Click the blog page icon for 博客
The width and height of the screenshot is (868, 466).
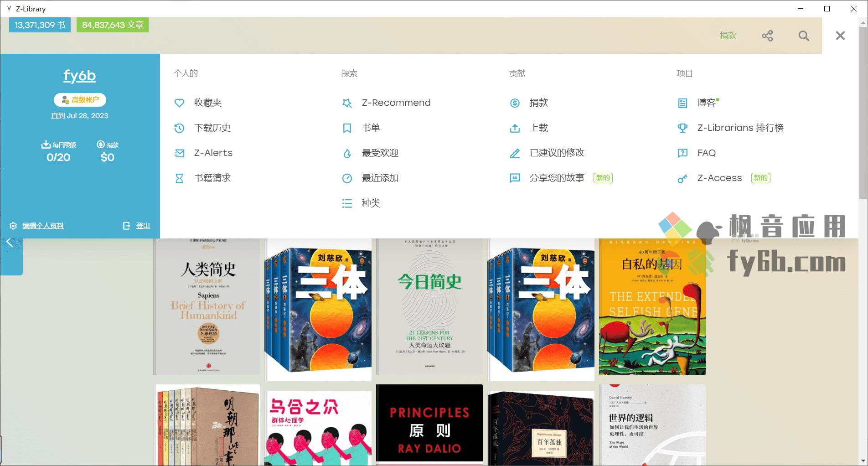pyautogui.click(x=682, y=103)
